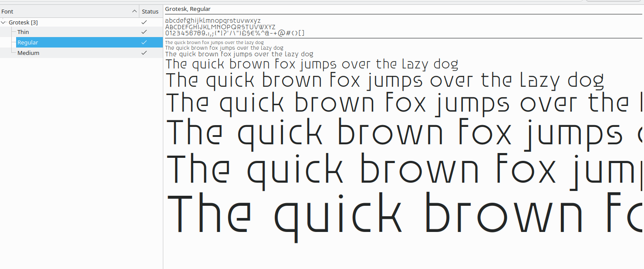Click the sort arrow in Font header
Image resolution: width=644 pixels, height=269 pixels.
click(134, 11)
